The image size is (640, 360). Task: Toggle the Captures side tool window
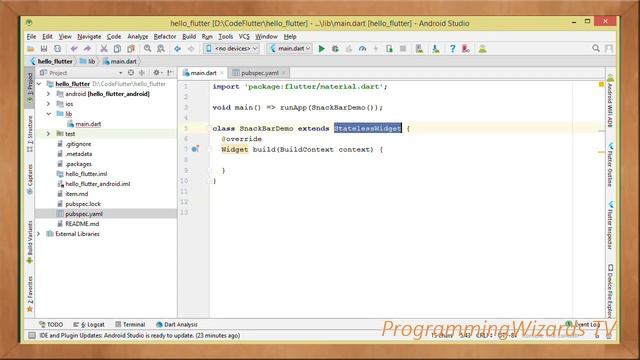click(30, 179)
